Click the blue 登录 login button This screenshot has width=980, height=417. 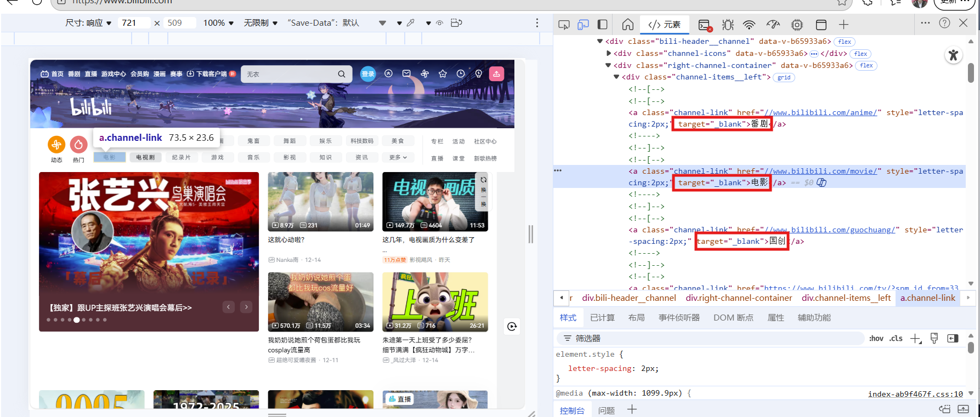point(368,74)
